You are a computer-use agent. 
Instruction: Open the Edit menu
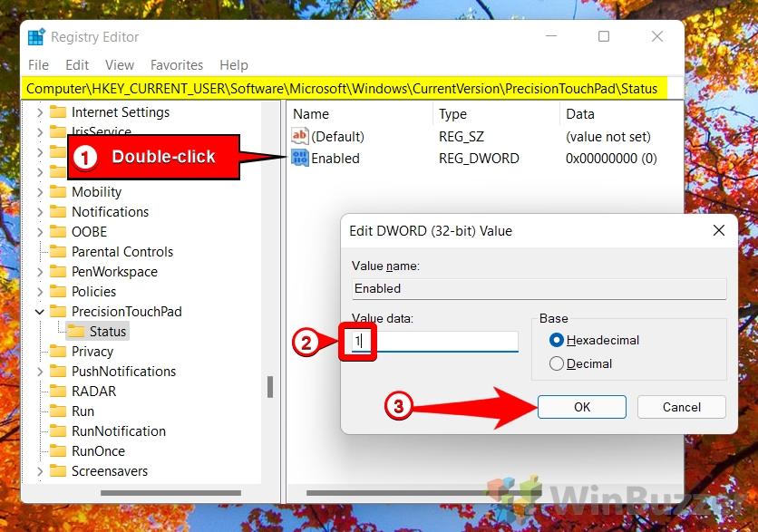(x=77, y=64)
